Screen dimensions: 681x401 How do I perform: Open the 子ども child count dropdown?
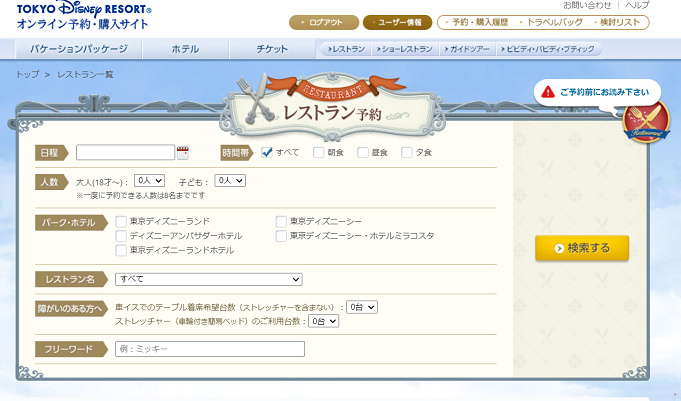coord(230,180)
